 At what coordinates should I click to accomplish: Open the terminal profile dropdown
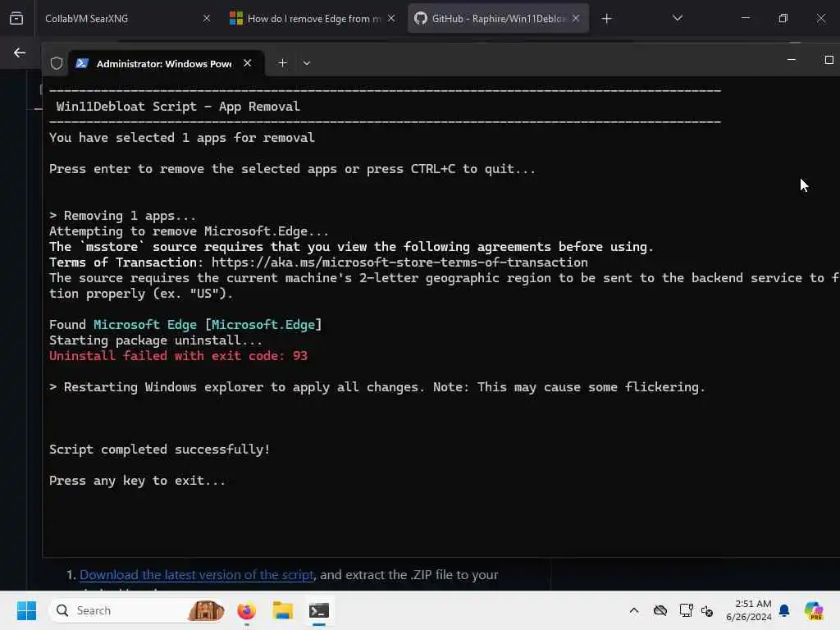point(307,63)
